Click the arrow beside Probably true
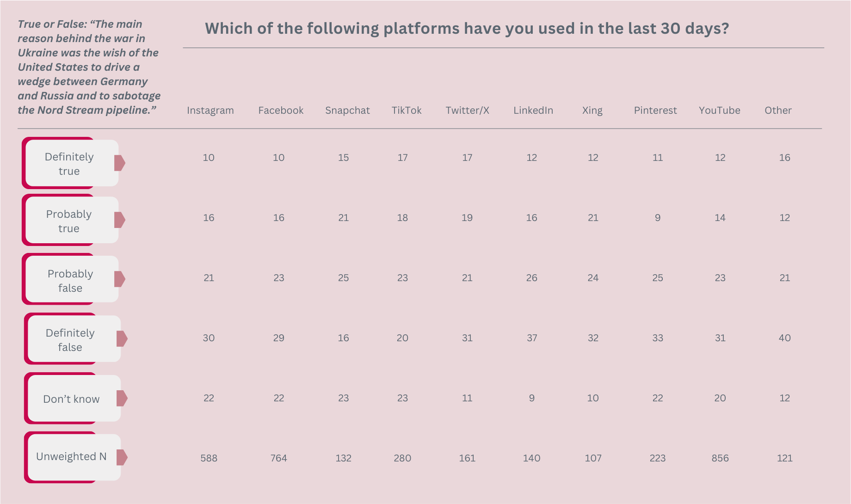851x504 pixels. click(120, 220)
